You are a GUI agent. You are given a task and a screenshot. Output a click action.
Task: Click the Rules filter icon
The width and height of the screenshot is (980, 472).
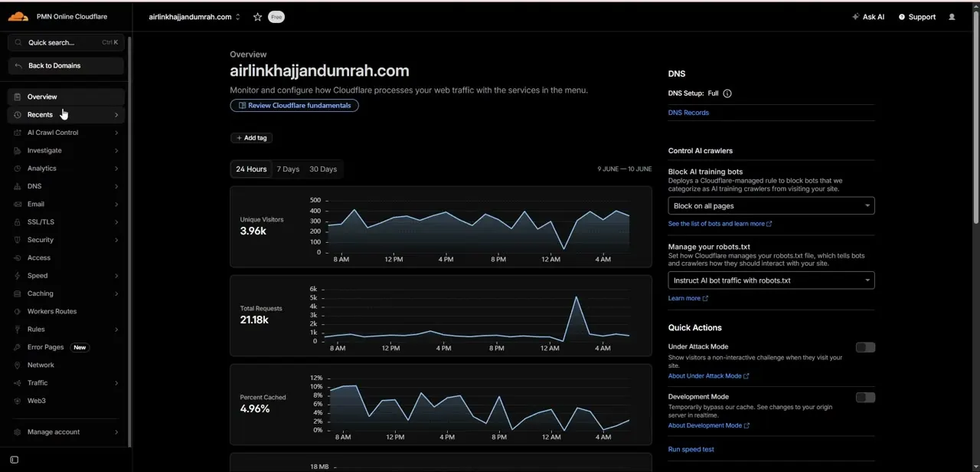click(18, 329)
